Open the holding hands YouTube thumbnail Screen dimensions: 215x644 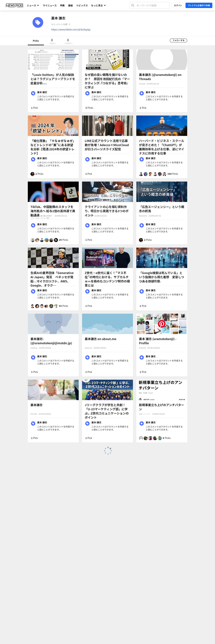tap(53, 390)
